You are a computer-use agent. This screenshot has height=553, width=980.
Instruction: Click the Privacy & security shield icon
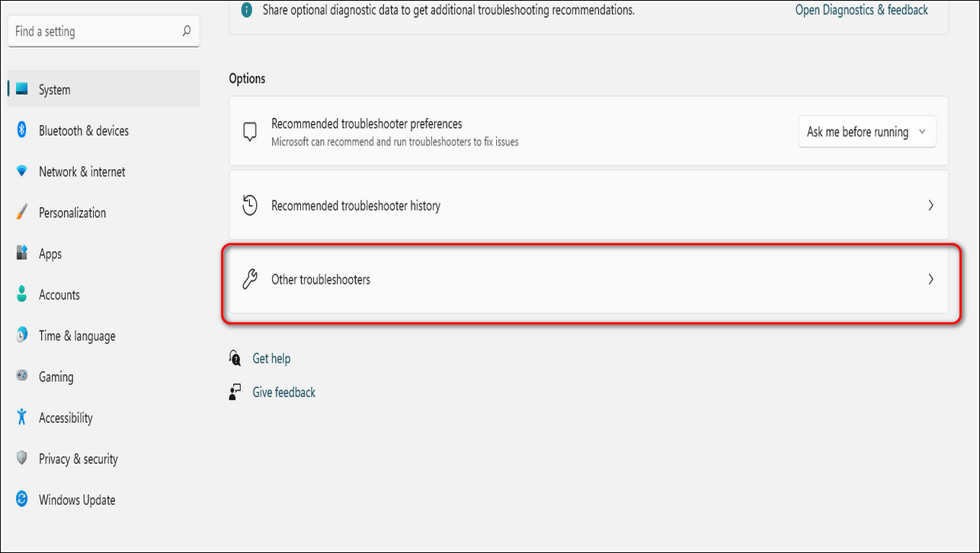click(x=22, y=459)
